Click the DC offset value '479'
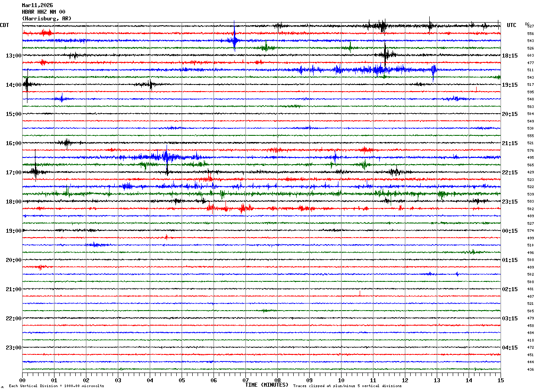536x392 pixels. click(530, 318)
